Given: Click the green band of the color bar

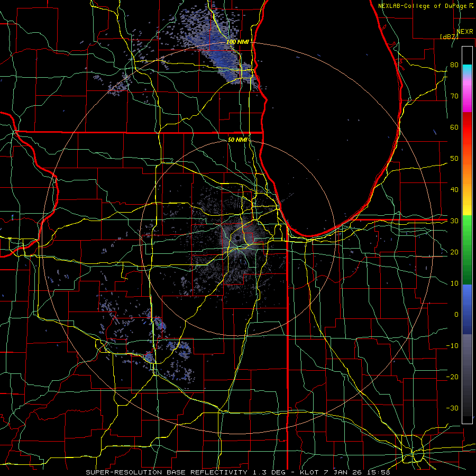Looking at the screenshot, I should pos(467,250).
